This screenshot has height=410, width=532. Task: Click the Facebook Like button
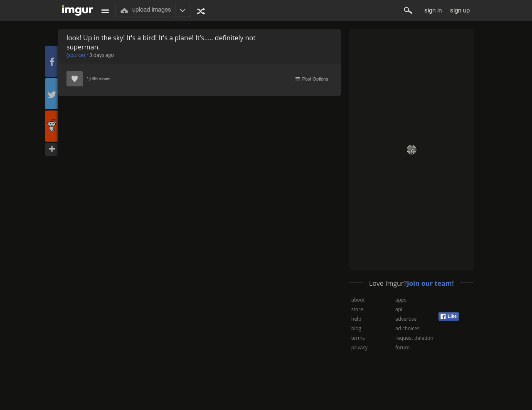coord(448,317)
